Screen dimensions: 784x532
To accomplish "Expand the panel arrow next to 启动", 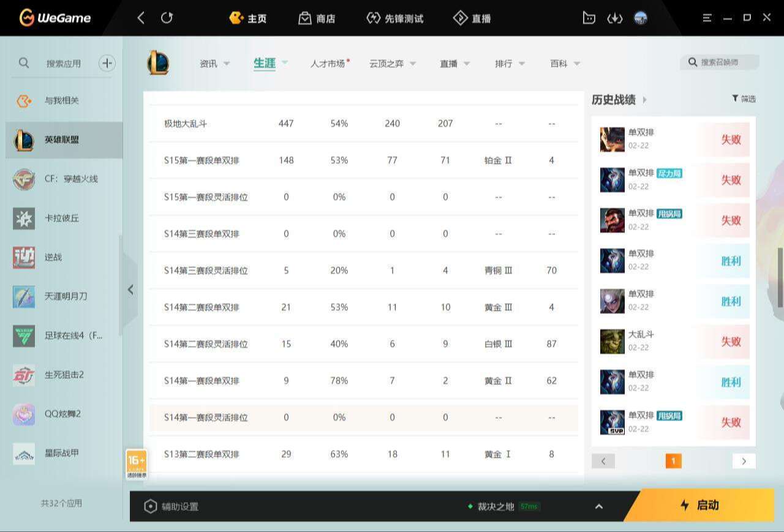I will (x=599, y=506).
